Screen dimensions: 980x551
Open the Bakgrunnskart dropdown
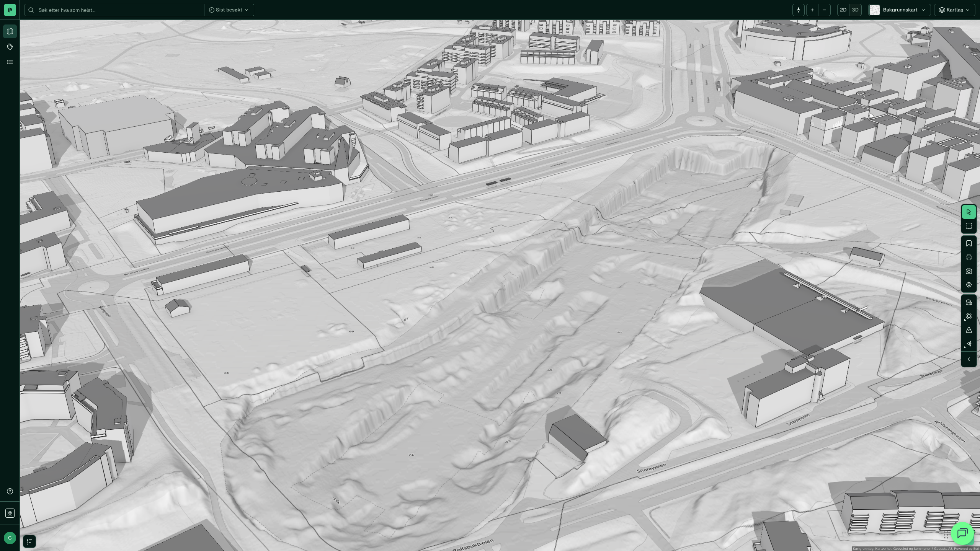(x=899, y=10)
